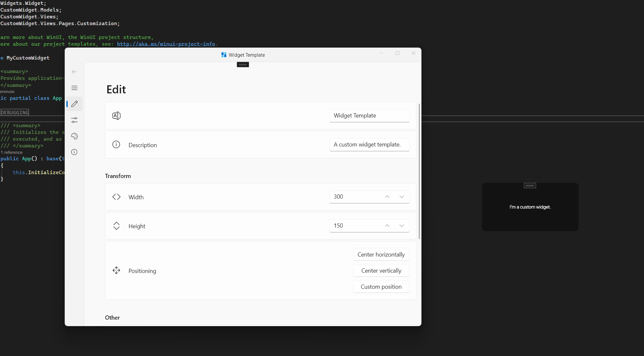The image size is (644, 356).
Task: Click the Widget Template name input field
Action: (369, 116)
